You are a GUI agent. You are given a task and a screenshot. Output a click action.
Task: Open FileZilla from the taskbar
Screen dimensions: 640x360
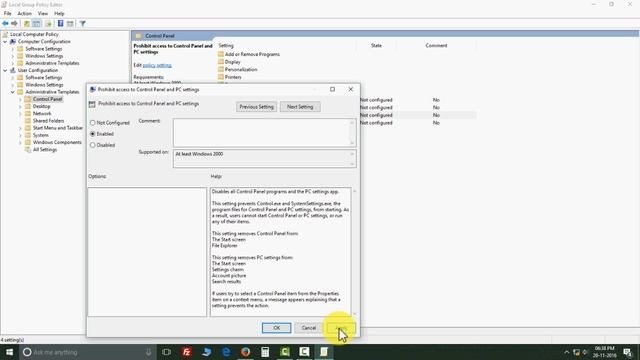pos(187,352)
